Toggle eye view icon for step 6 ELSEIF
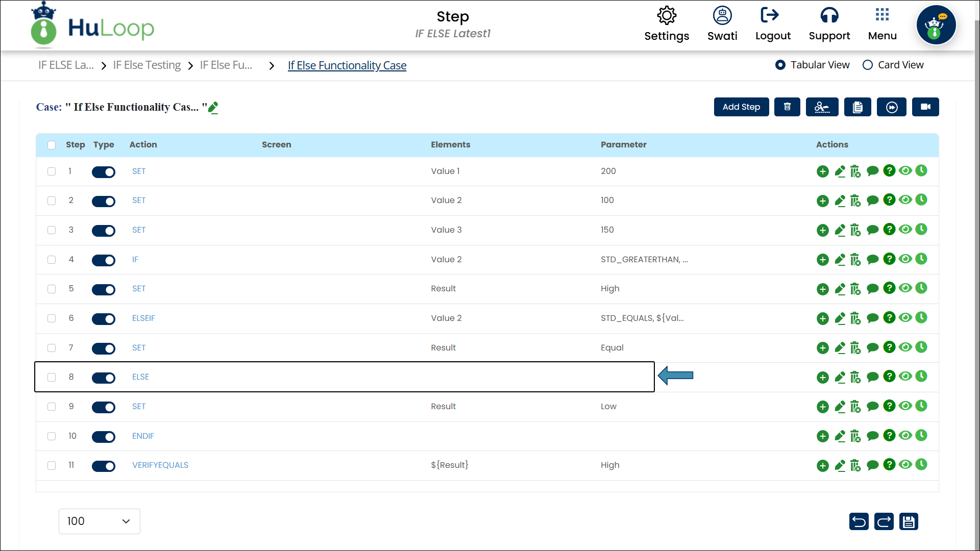This screenshot has height=551, width=980. 905,317
